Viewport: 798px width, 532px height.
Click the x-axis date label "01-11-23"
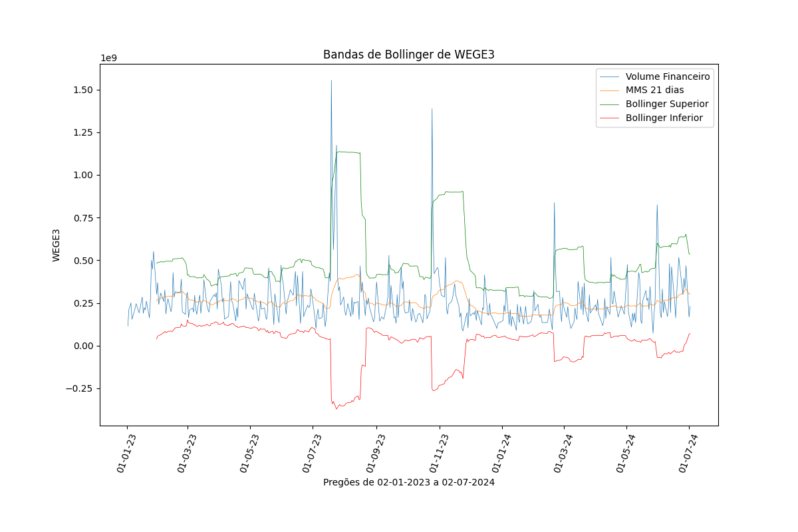438,453
